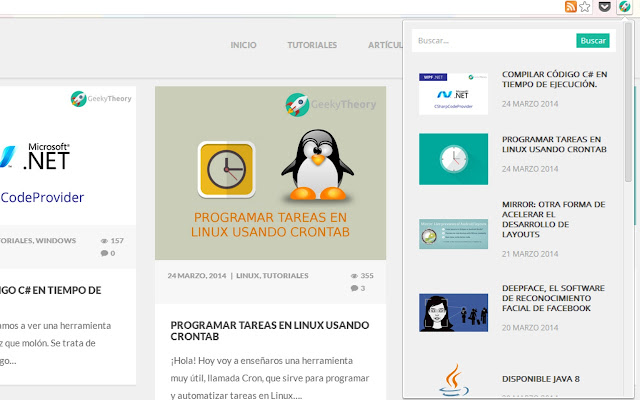Click the WINDOWS category link on the .NET card
The image size is (640, 400).
coord(56,241)
